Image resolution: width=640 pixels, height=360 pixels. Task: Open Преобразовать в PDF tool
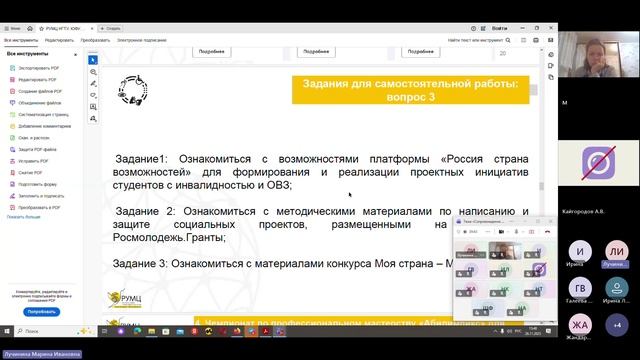tap(35, 208)
